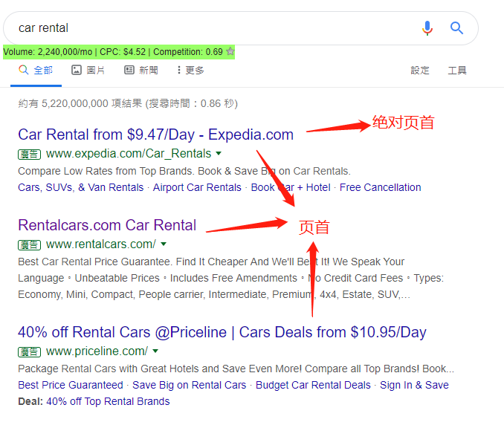This screenshot has height=425, width=504.
Task: Submit the search with the magnifier icon
Action: click(456, 28)
